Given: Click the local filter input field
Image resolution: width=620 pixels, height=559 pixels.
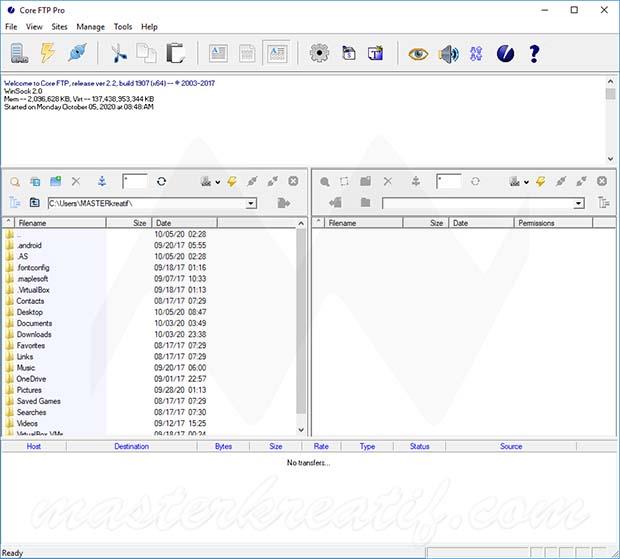Looking at the screenshot, I should click(x=135, y=181).
